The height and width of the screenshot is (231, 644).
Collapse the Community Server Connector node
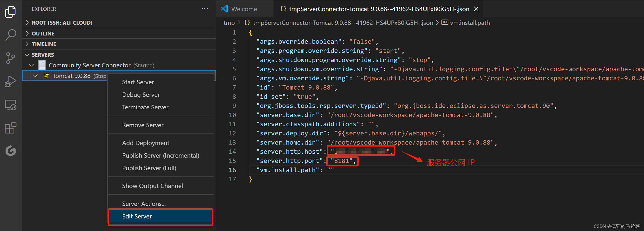(31, 65)
